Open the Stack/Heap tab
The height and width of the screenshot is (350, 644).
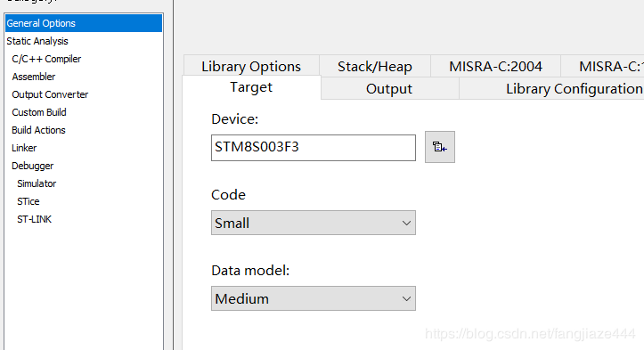point(375,66)
